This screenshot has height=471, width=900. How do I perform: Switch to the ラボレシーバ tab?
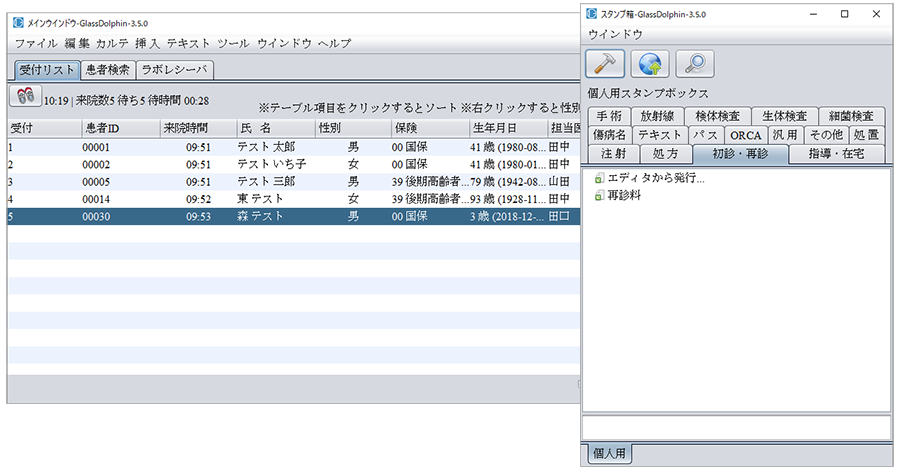pos(175,70)
